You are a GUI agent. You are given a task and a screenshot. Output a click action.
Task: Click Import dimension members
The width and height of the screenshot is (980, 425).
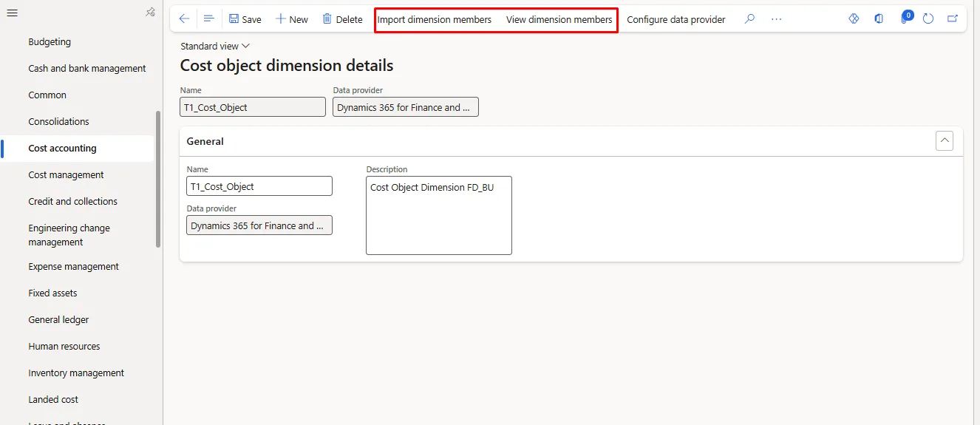[x=434, y=19]
